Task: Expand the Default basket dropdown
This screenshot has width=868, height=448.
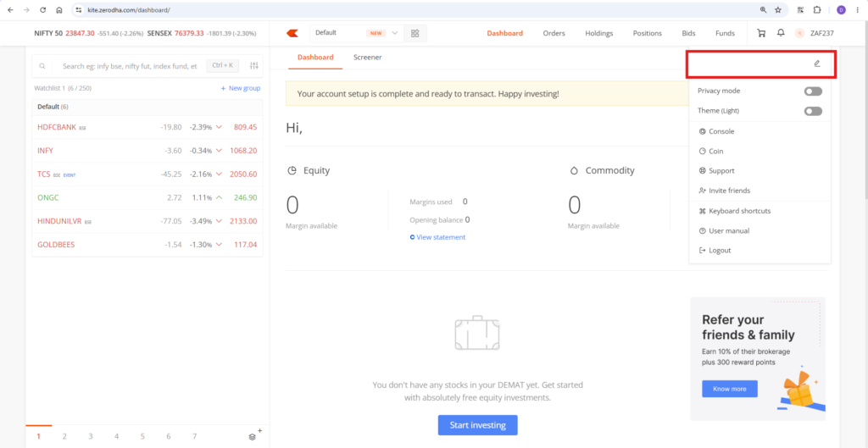Action: (x=395, y=33)
